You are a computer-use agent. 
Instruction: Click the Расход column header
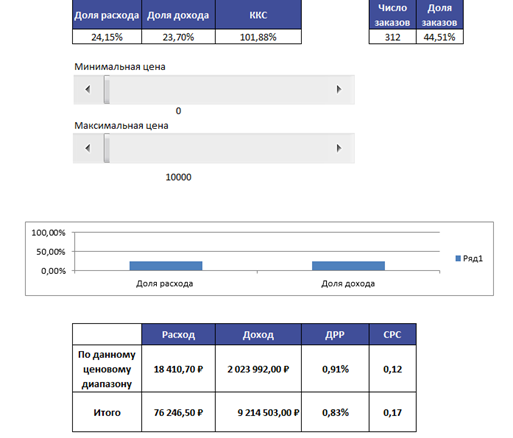click(x=178, y=334)
